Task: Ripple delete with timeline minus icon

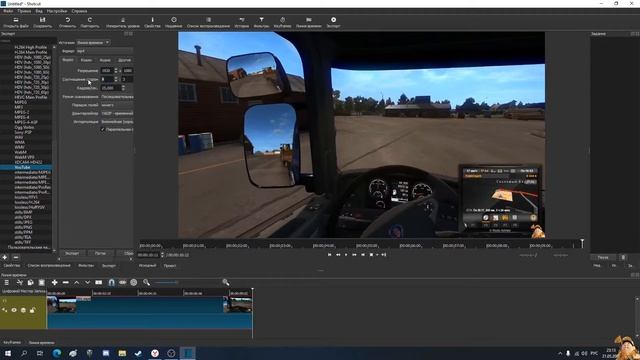Action: [x=65, y=282]
